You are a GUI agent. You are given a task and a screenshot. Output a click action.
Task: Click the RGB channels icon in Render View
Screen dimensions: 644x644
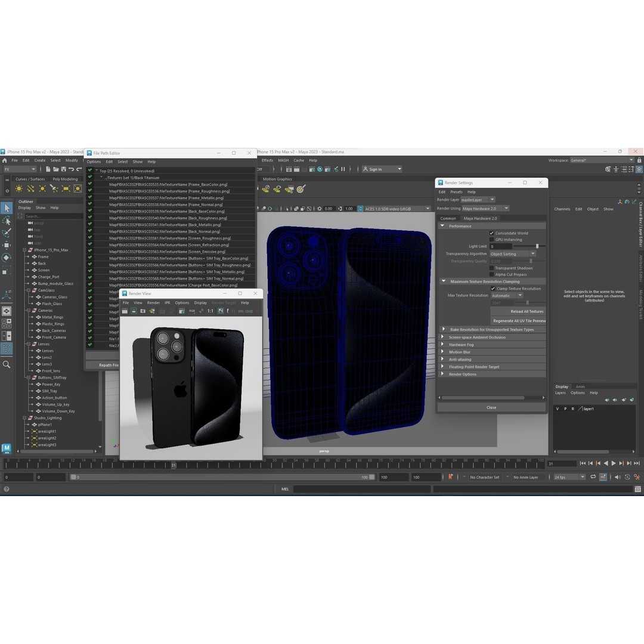pos(192,311)
